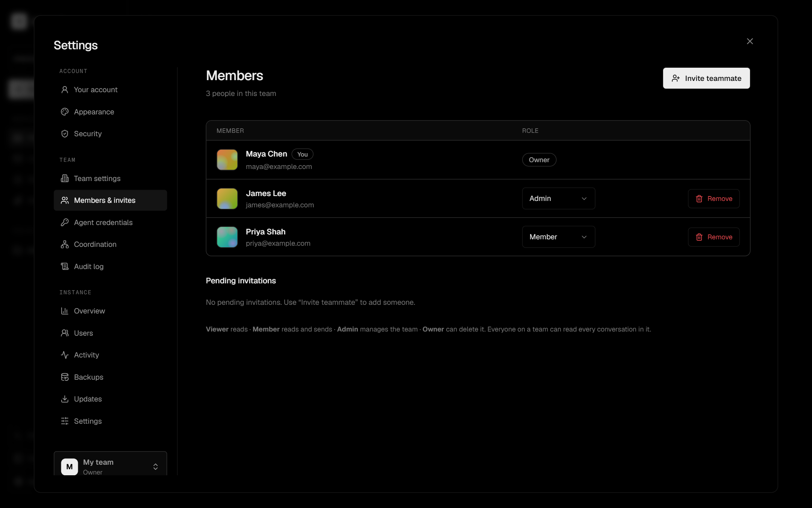812x508 pixels.
Task: Click the person icon beside Your account
Action: click(65, 90)
